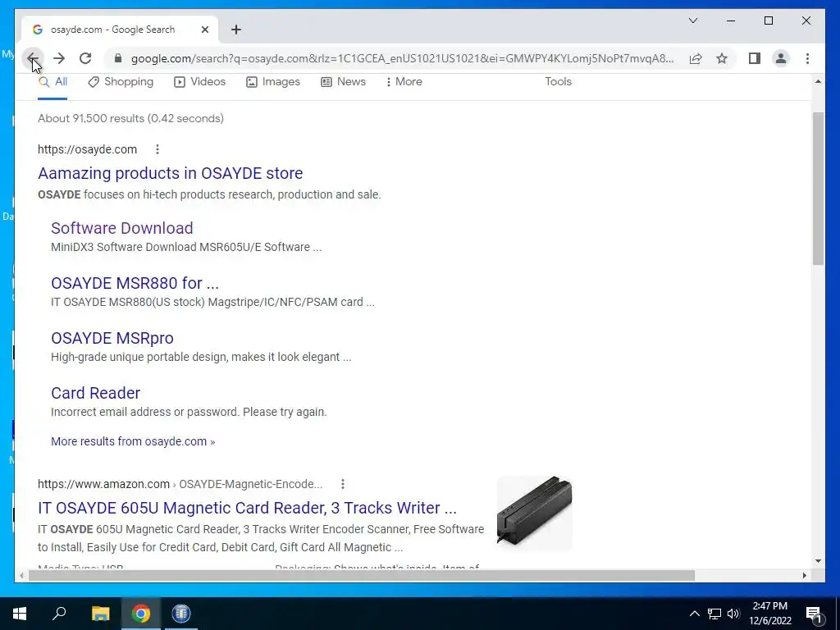Switch to Shopping results
Screen dimensions: 840x630
(x=121, y=82)
